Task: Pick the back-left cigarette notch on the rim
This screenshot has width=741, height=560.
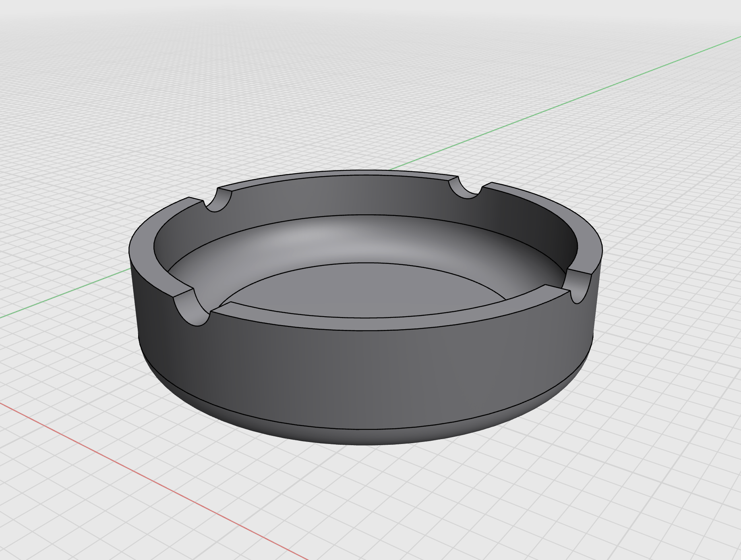Action: click(219, 201)
